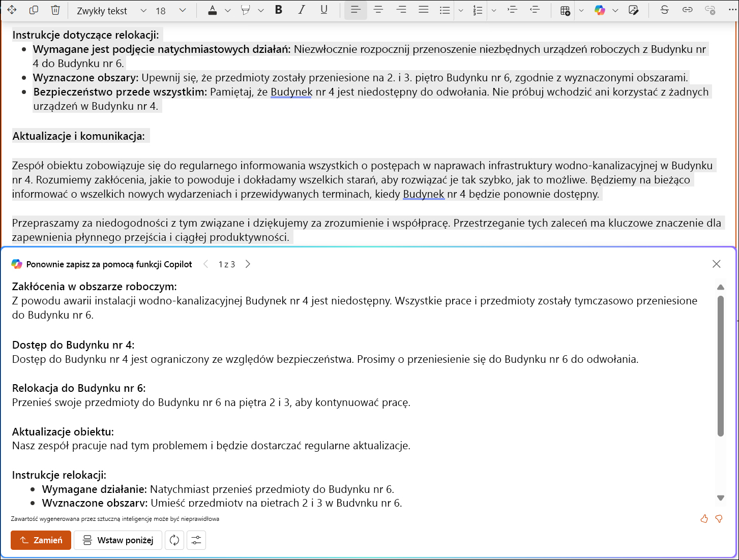The height and width of the screenshot is (560, 739).
Task: Expand the font color options arrow
Action: click(228, 11)
